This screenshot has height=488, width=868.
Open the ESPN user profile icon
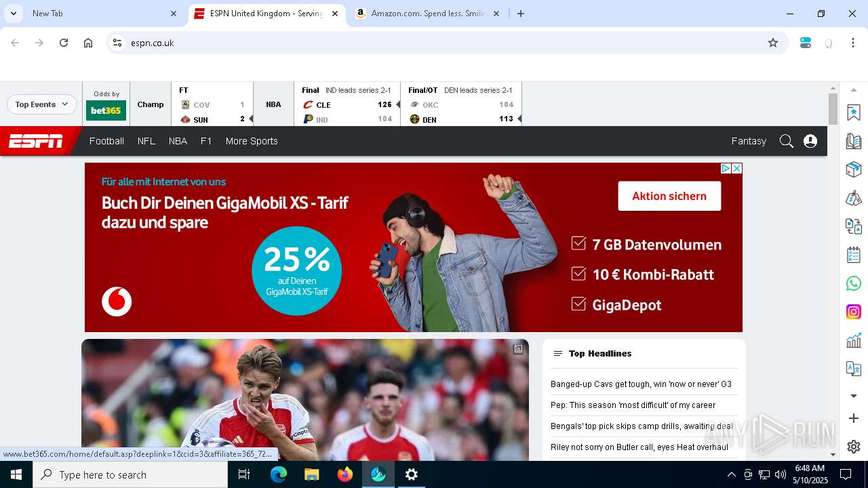[x=810, y=141]
